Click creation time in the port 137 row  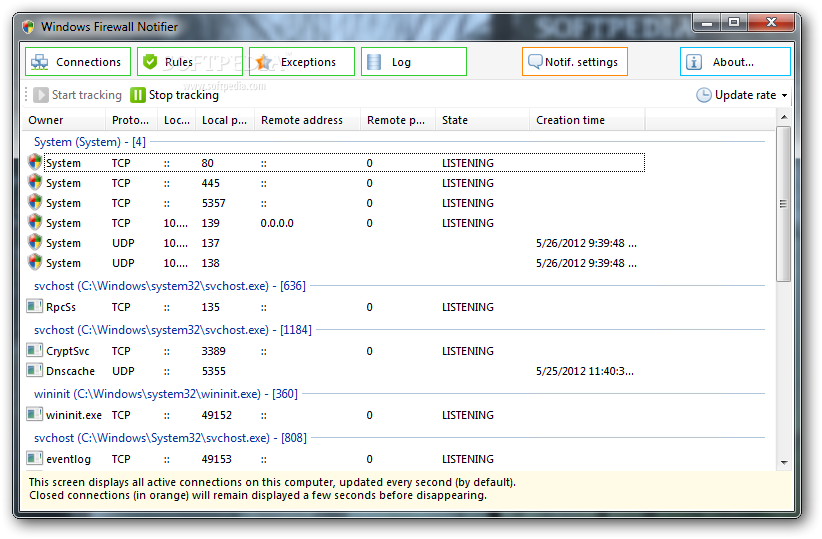click(x=586, y=243)
